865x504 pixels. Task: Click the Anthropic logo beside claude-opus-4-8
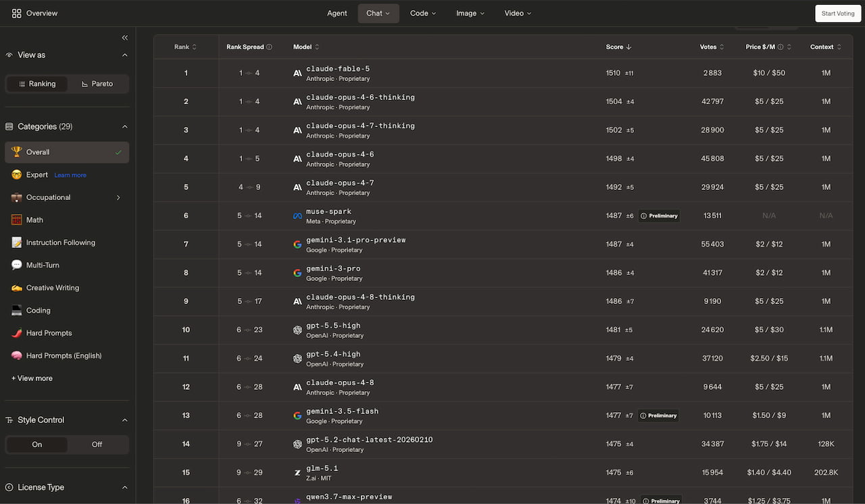tap(297, 387)
